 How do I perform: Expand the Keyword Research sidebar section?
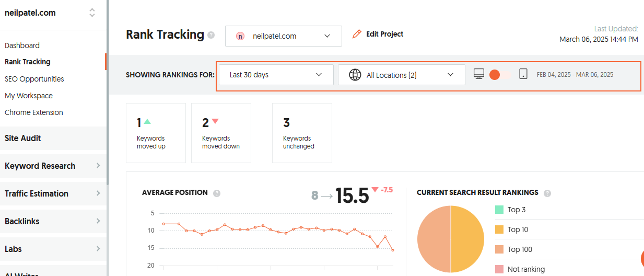click(x=52, y=166)
